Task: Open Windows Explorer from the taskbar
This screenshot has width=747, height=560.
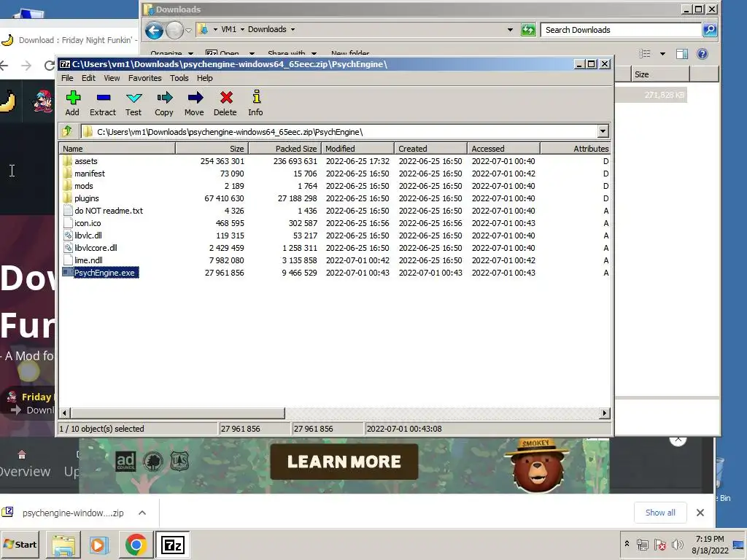Action: (63, 545)
